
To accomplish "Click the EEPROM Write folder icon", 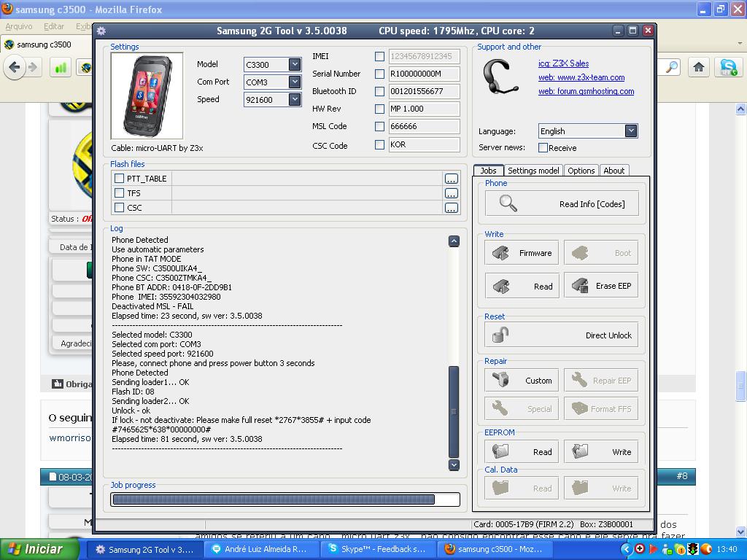I will (x=580, y=451).
